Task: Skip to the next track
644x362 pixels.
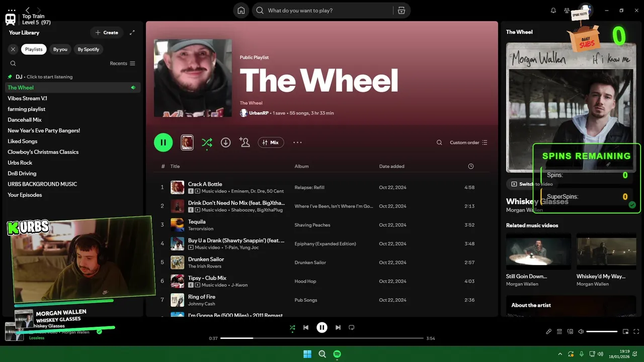Action: click(x=338, y=328)
